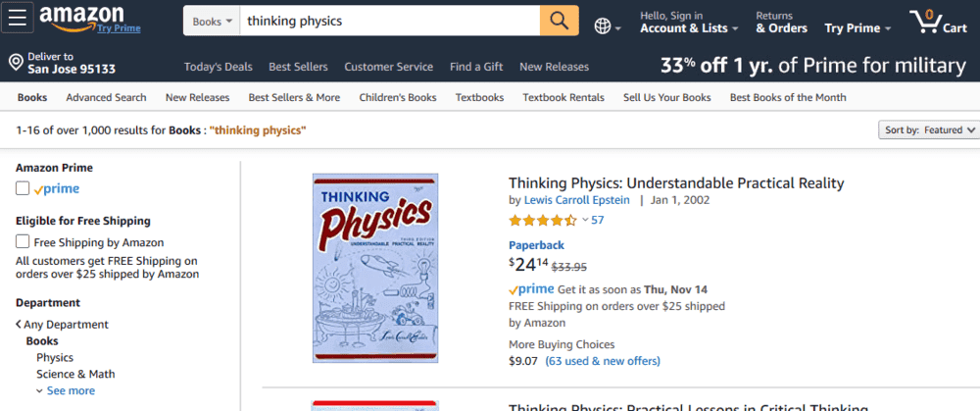Viewport: 980px width, 411px height.
Task: Open the Textbook Rentals tab
Action: [563, 97]
